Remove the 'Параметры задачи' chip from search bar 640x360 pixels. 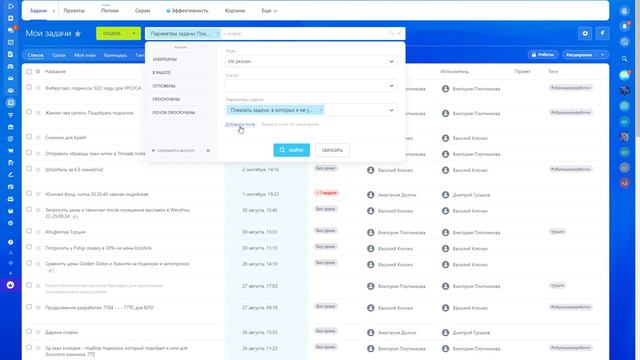pos(218,33)
